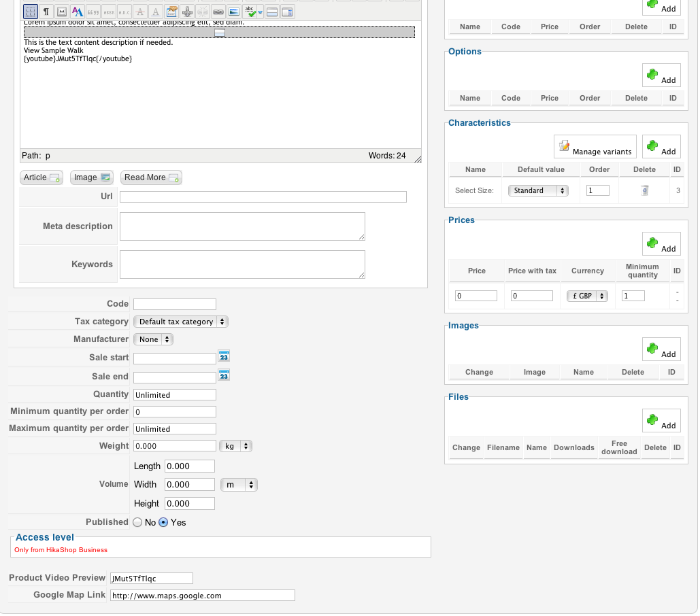Click the Google Map Link field
700x616 pixels.
[x=203, y=596]
